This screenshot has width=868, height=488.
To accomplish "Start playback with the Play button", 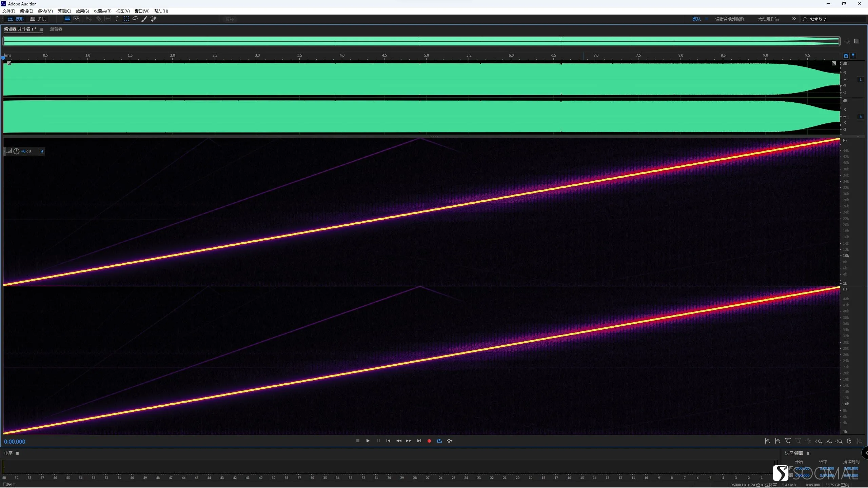I will click(368, 441).
